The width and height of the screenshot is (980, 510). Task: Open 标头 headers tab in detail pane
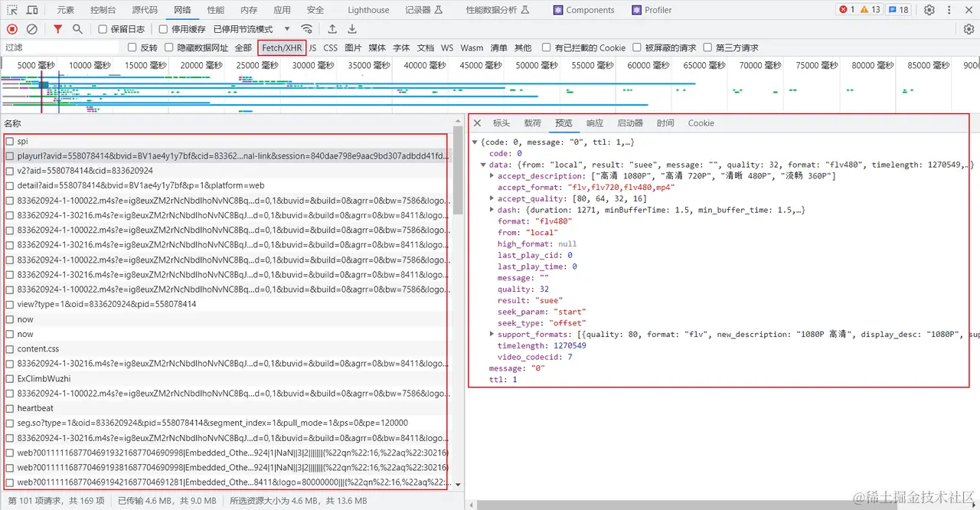coord(501,123)
